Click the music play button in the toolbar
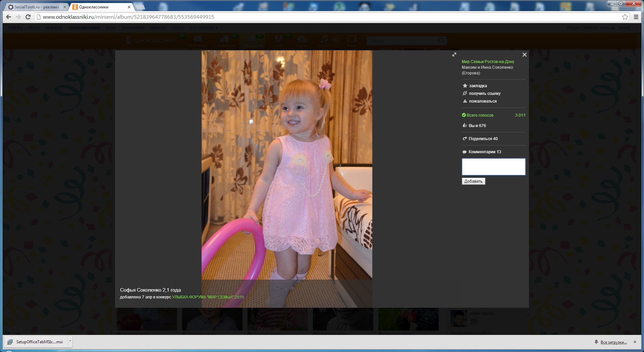 coord(336,40)
